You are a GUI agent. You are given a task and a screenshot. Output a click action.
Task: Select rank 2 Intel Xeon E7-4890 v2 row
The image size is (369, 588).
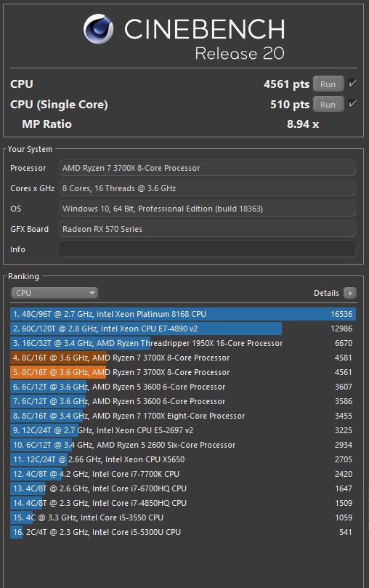[x=183, y=329]
